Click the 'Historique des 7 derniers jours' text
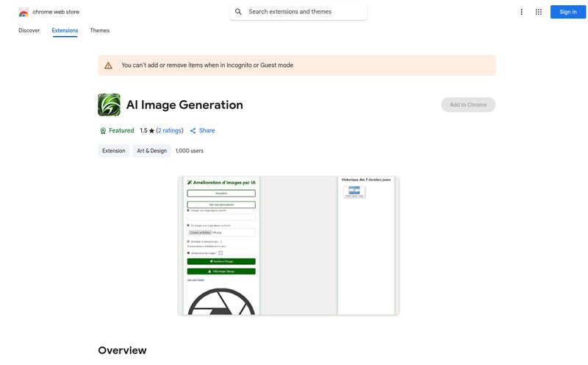588x365 pixels. point(366,180)
